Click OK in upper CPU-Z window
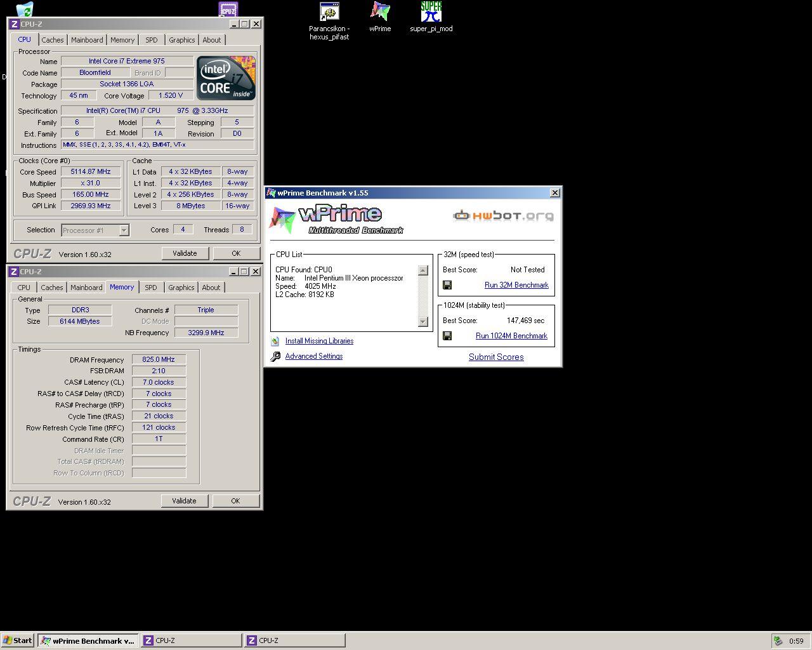Screen dimensions: 812x650 236,253
